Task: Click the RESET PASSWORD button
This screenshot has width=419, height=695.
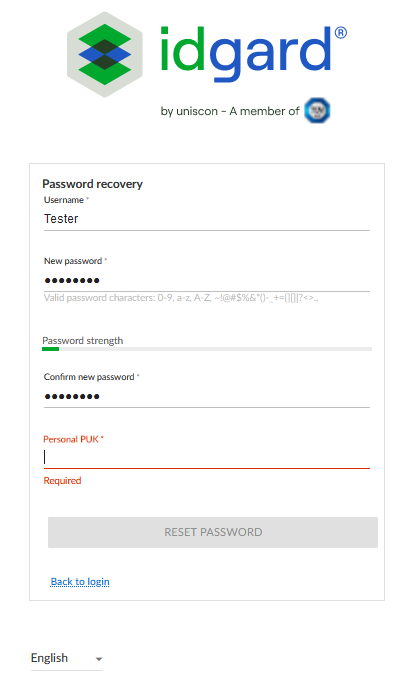Action: point(213,532)
